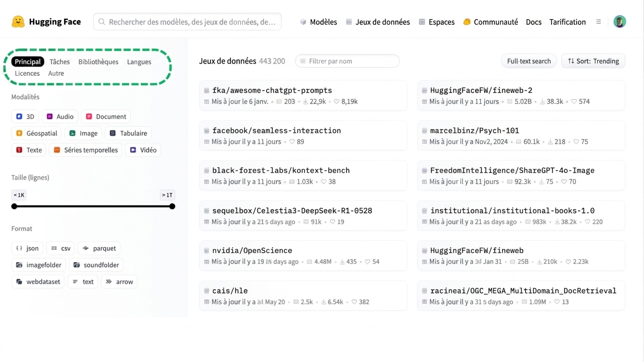This screenshot has width=644, height=362.
Task: Click the Géospatial modality icon
Action: [x=19, y=133]
